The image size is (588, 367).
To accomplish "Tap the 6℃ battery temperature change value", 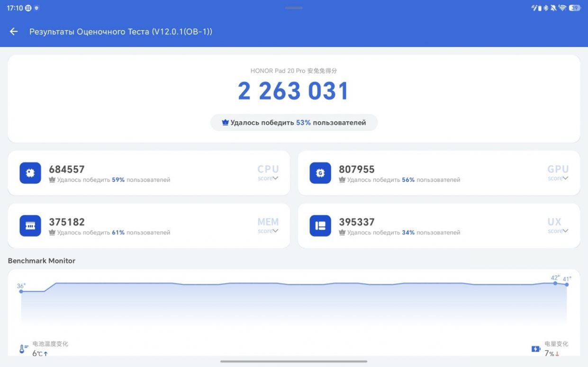I will pyautogui.click(x=40, y=353).
